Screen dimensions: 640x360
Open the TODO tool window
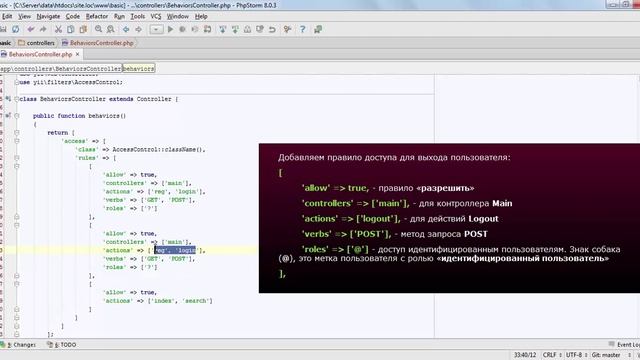click(x=62, y=345)
